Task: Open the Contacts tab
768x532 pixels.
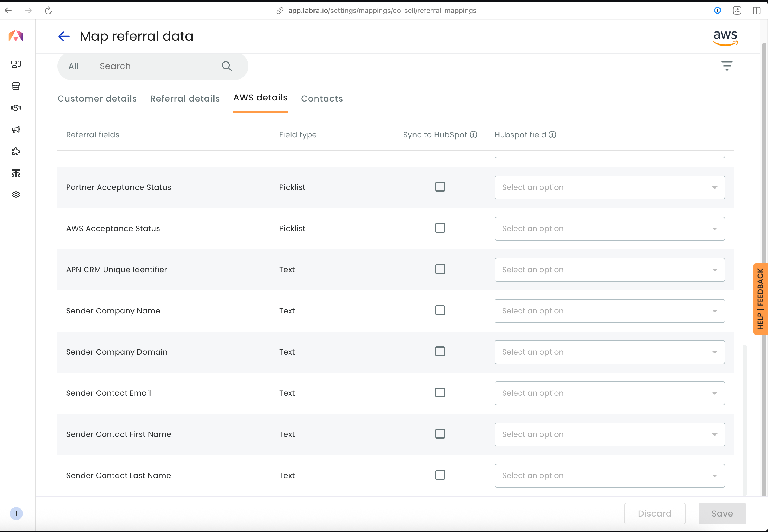Action: [322, 99]
